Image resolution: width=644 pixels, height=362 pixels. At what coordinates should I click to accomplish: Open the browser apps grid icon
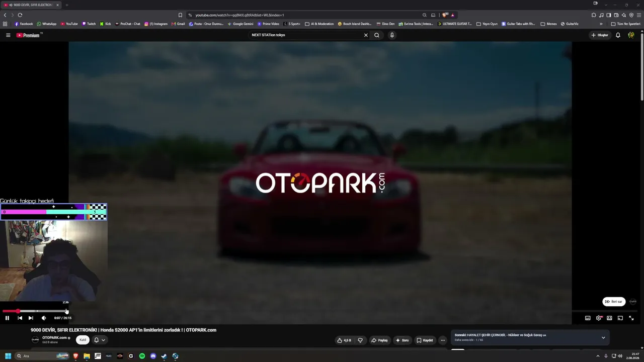[5, 24]
